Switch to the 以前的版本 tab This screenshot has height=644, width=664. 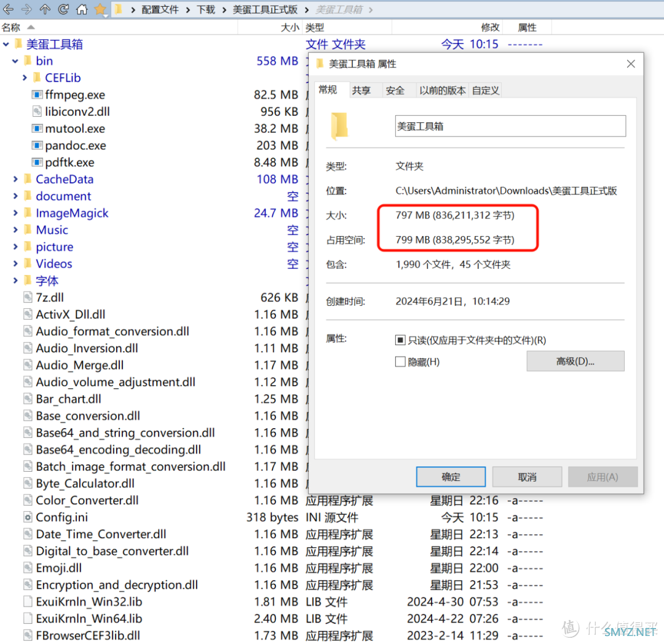tap(442, 90)
